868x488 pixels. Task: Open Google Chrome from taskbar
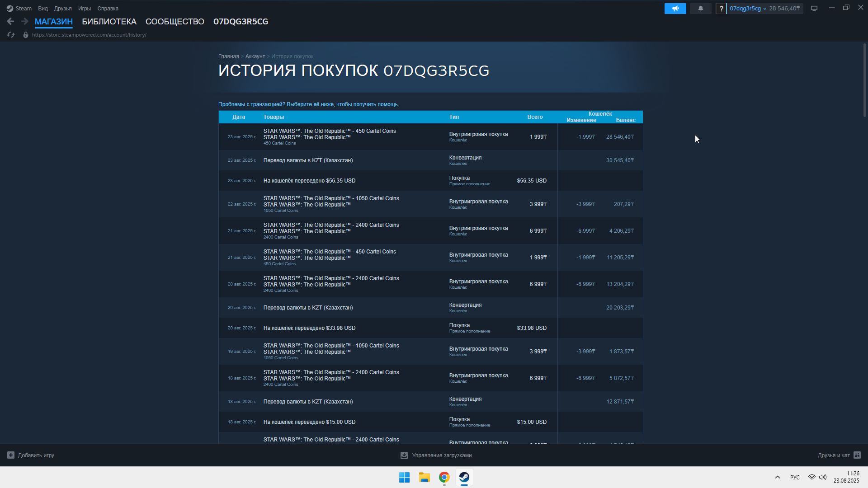pyautogui.click(x=444, y=477)
